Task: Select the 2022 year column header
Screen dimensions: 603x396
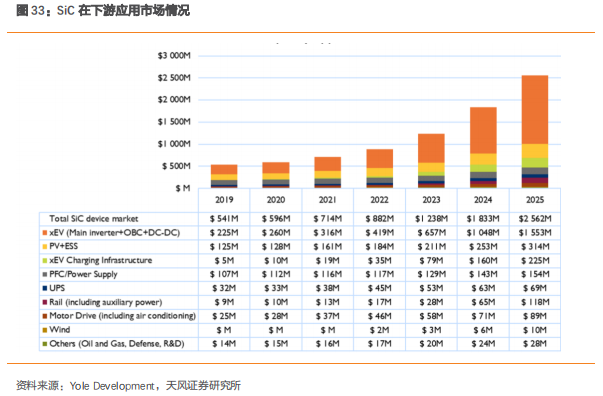Action: [380, 200]
